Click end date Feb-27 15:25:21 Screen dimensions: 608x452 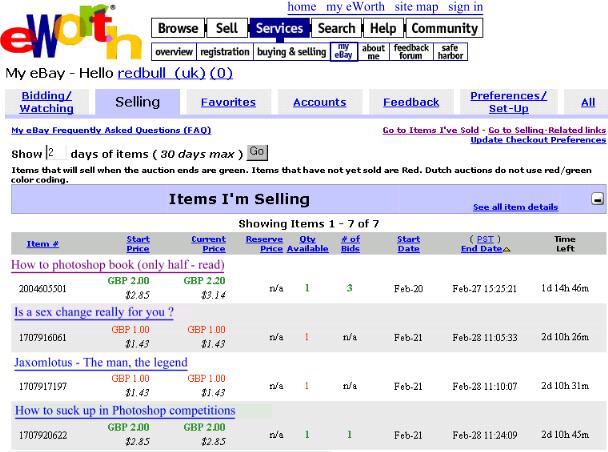[x=485, y=289]
